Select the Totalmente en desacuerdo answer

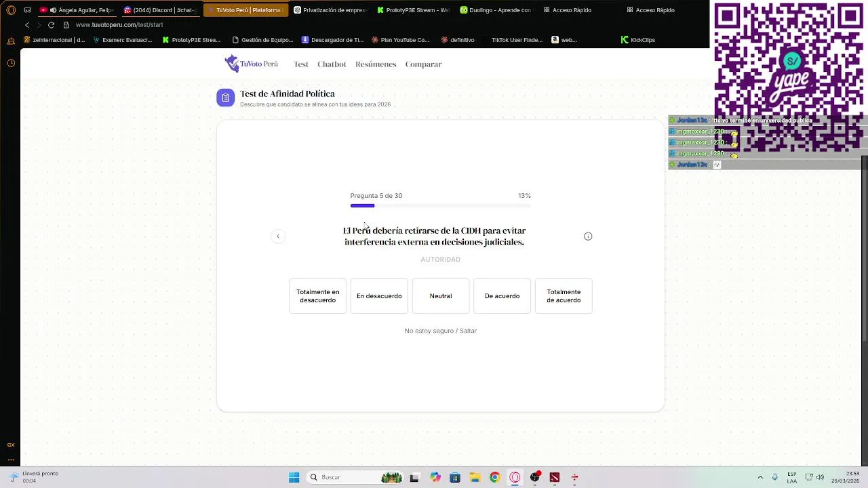click(x=317, y=296)
